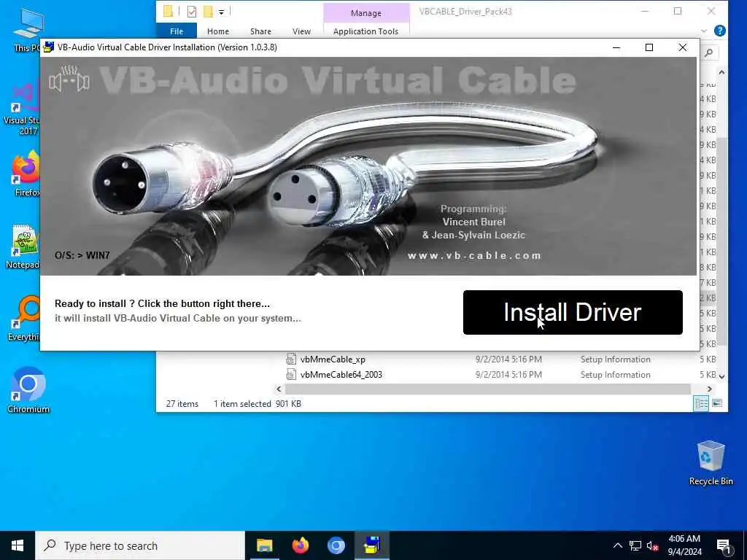This screenshot has height=560, width=747.
Task: Click the taskbar search box
Action: point(140,545)
